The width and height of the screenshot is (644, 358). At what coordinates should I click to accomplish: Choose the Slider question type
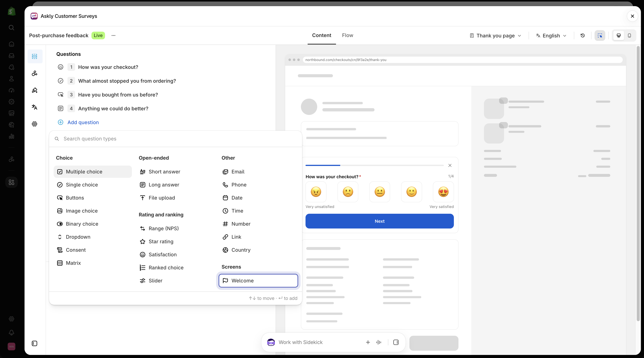176,281
